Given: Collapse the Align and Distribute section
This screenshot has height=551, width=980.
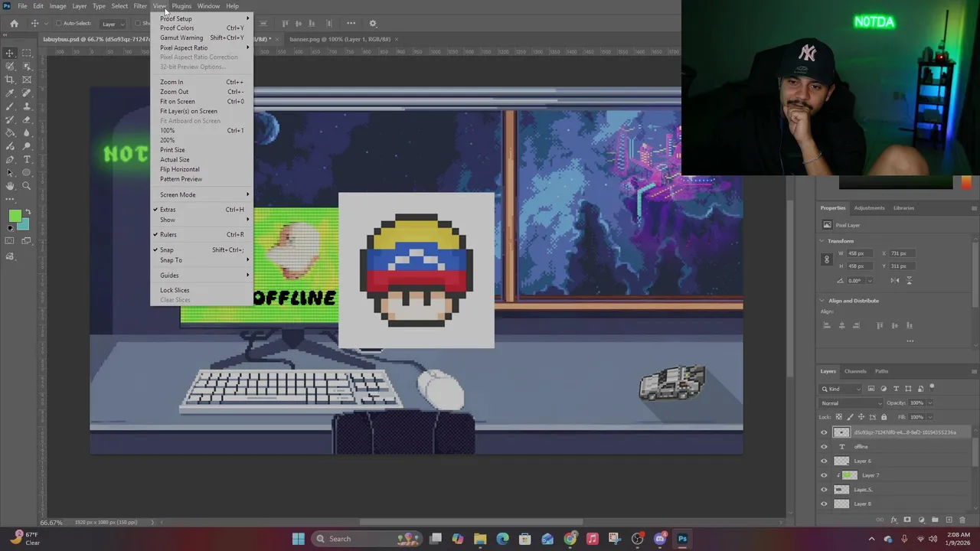Looking at the screenshot, I should 822,301.
